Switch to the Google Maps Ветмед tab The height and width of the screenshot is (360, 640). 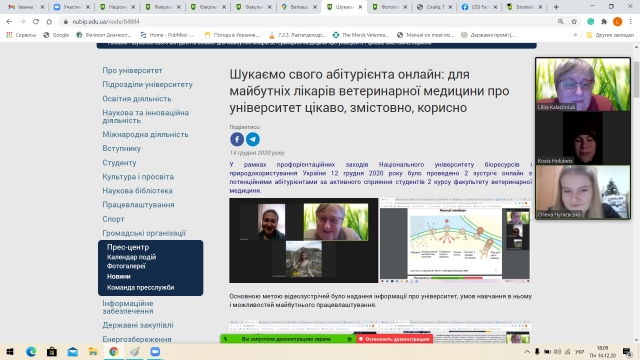click(x=299, y=7)
